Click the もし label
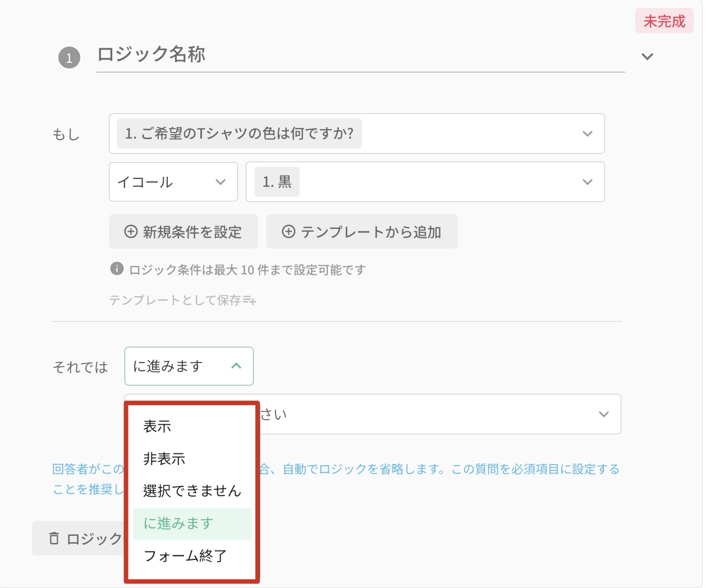The image size is (706, 588). (x=66, y=135)
